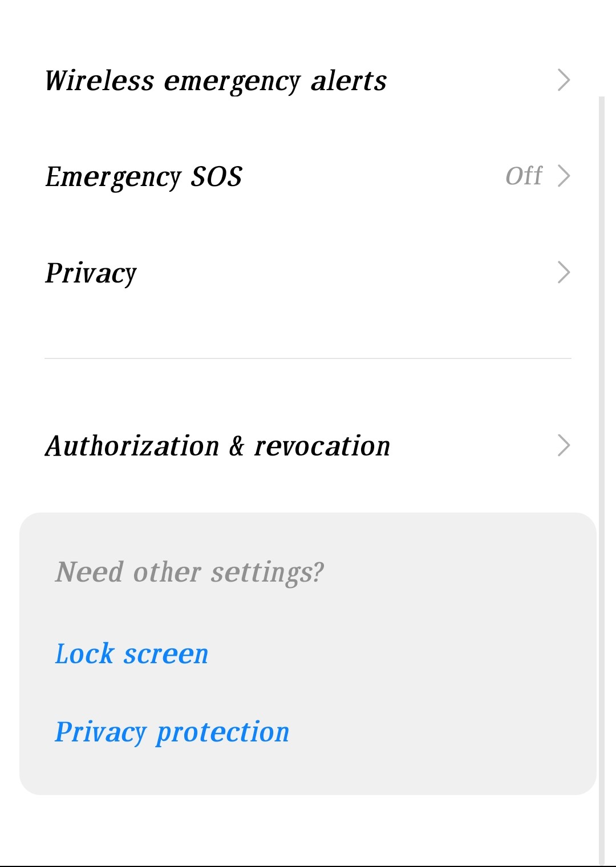Follow the Lock screen link
Viewport: 616px width, 867px height.
(132, 654)
